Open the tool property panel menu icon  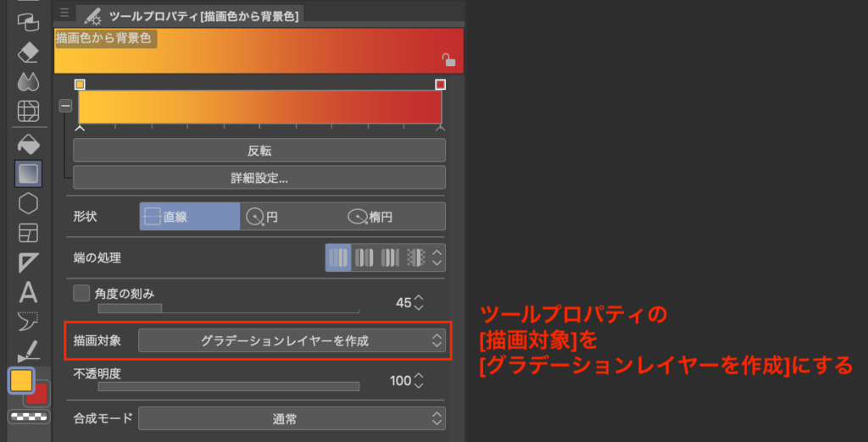(64, 12)
